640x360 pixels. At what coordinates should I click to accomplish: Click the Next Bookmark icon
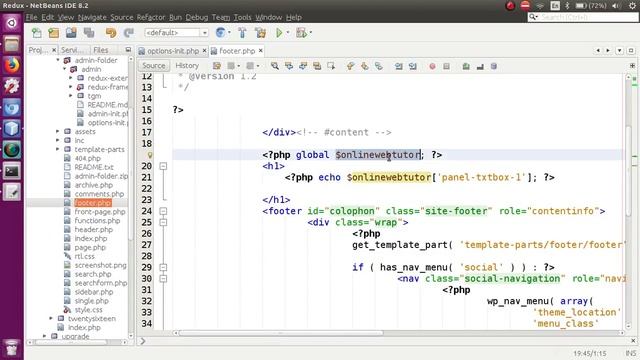pos(364,66)
